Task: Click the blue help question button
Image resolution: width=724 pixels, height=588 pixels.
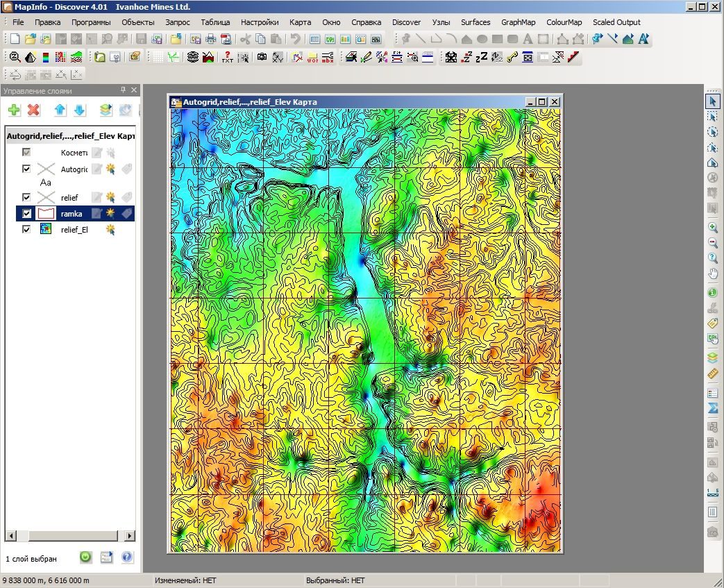Action: tap(127, 557)
